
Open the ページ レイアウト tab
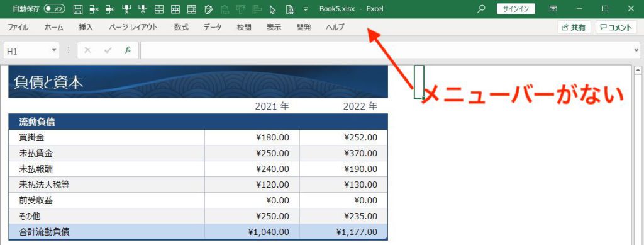click(x=133, y=28)
